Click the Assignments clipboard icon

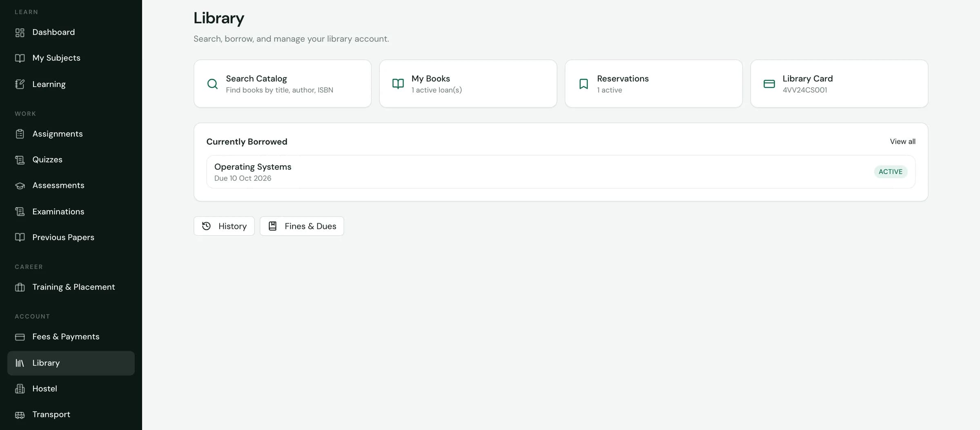[20, 134]
